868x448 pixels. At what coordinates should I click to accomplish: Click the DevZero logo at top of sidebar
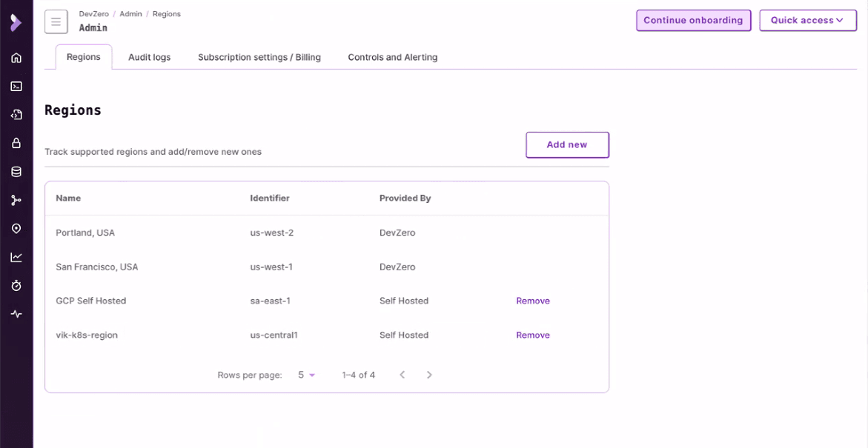(16, 23)
